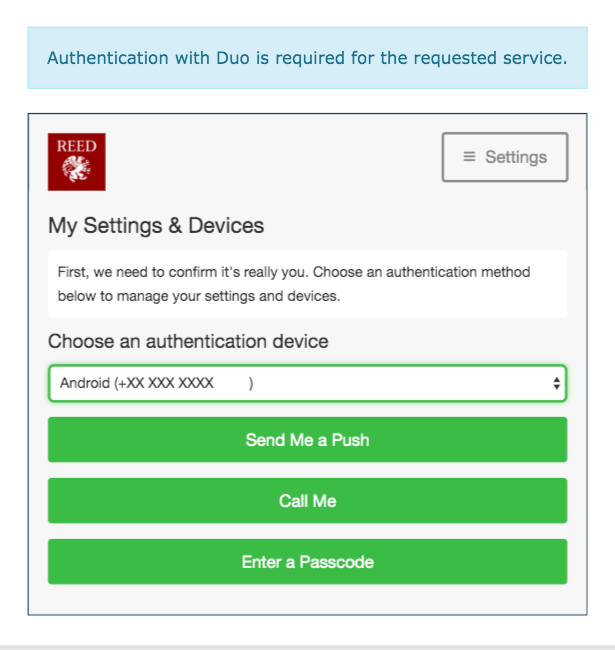
Task: Choose the Call Me button
Action: [x=307, y=501]
